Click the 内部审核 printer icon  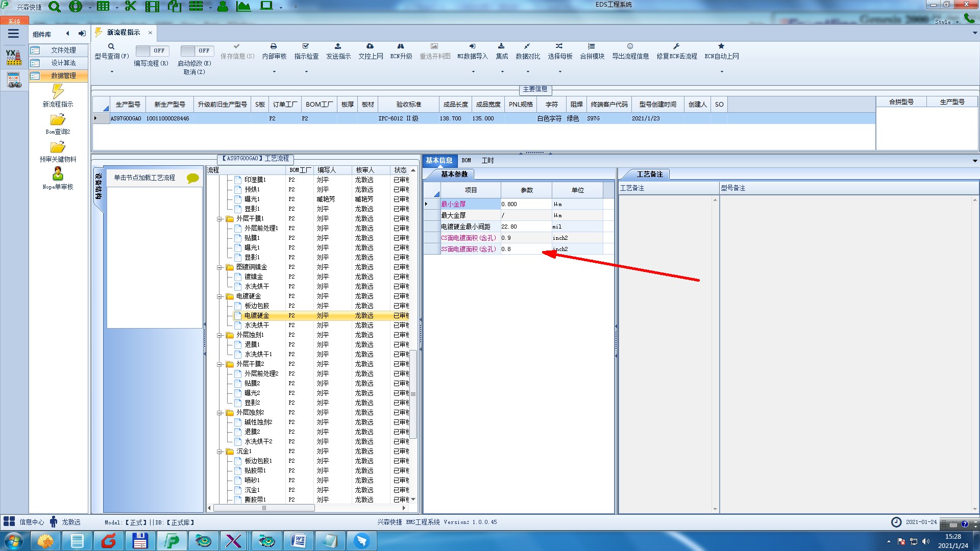point(274,46)
